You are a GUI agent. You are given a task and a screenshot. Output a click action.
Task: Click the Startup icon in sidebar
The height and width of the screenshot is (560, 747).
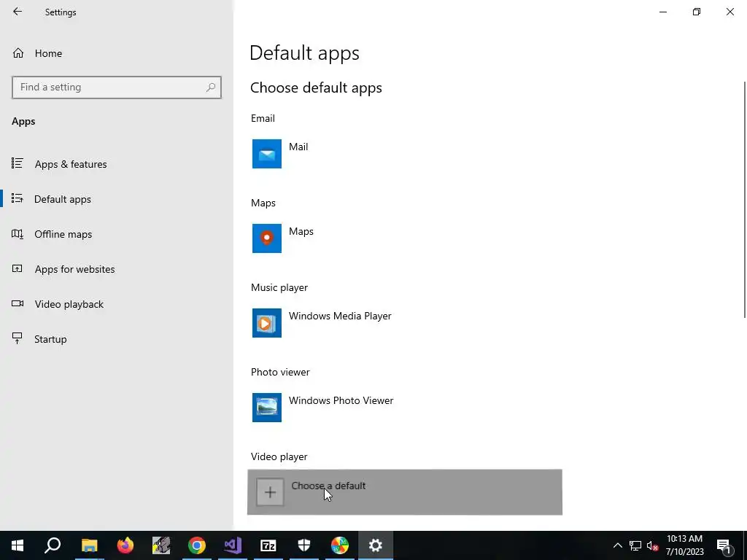pyautogui.click(x=18, y=338)
